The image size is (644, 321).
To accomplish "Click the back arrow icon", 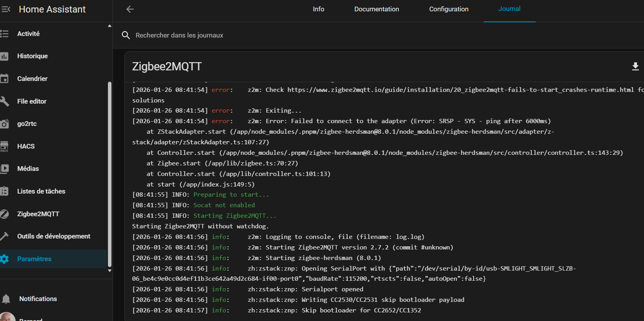I will 130,9.
